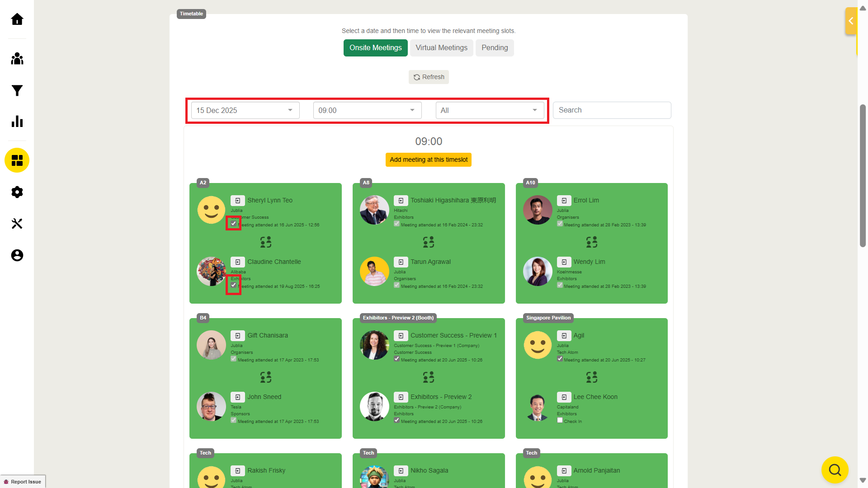Check in Lee Chee Koon checkbox

point(560,420)
